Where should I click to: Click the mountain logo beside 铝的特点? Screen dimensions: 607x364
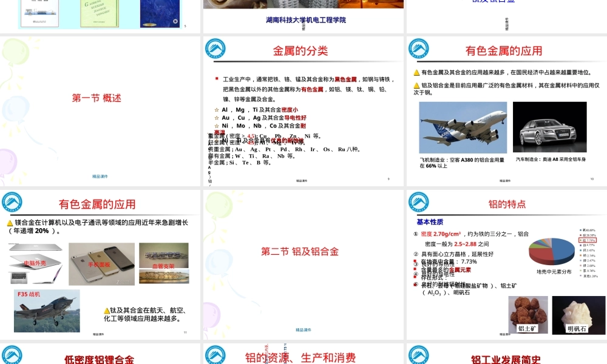tap(419, 202)
